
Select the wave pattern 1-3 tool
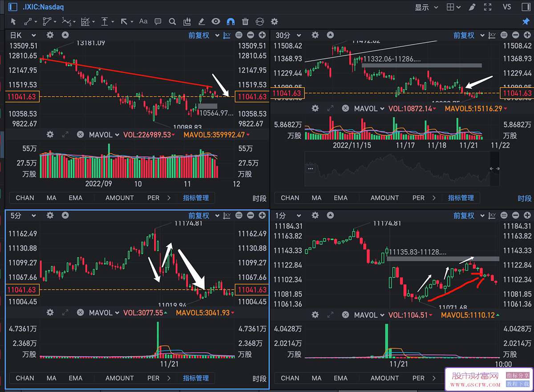click(68, 21)
